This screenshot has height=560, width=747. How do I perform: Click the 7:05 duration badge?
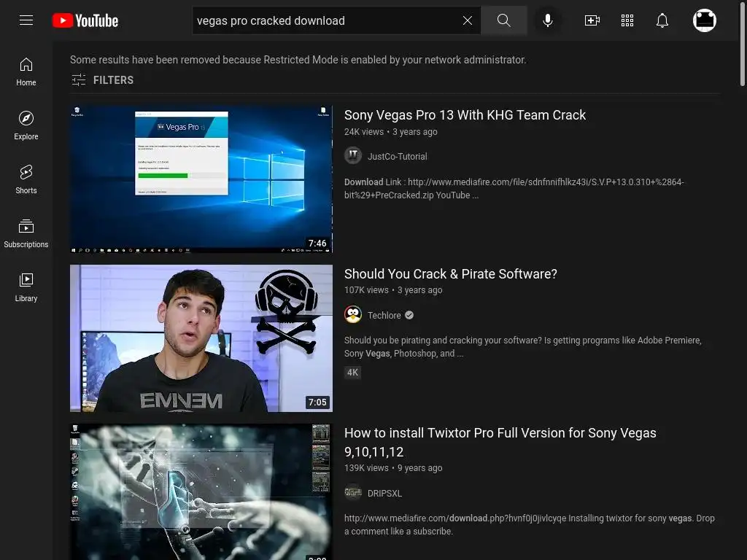point(317,402)
